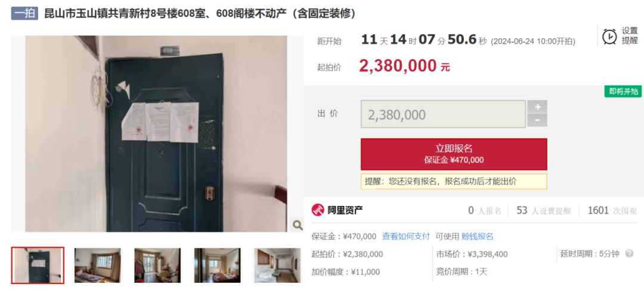Click the green 即将开始 status badge
The height and width of the screenshot is (305, 644).
(x=623, y=91)
